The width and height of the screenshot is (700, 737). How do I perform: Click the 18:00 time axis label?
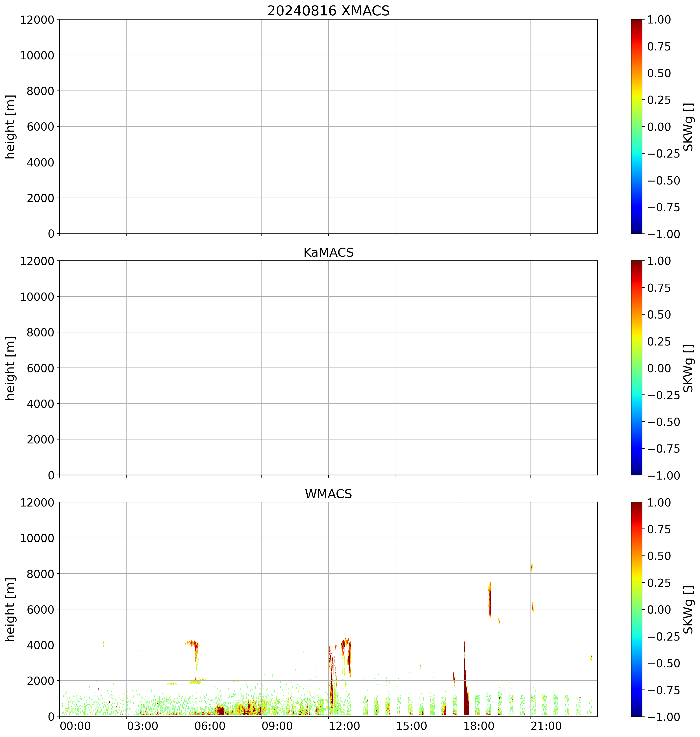[x=479, y=726]
